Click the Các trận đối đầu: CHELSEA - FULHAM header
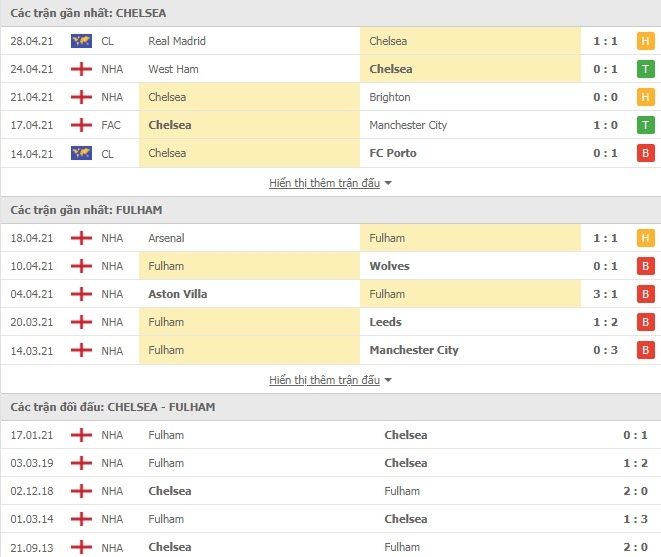 [x=113, y=407]
